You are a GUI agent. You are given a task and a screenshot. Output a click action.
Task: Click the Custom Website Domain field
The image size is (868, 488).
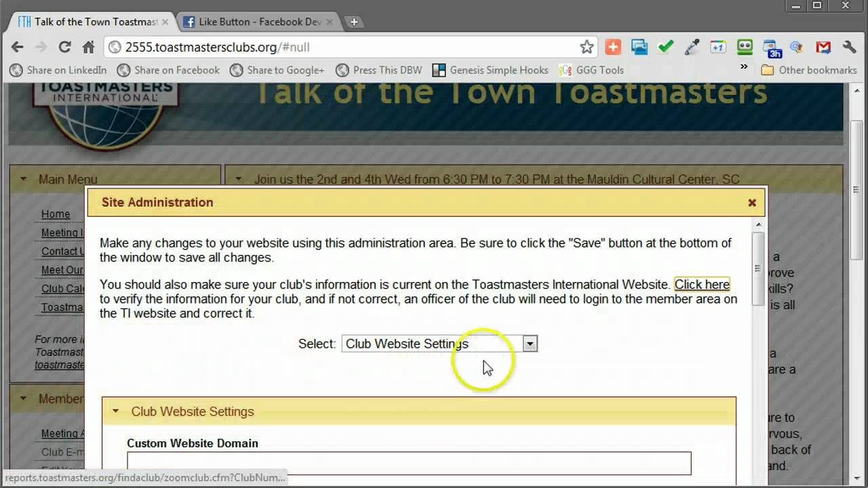pos(409,464)
